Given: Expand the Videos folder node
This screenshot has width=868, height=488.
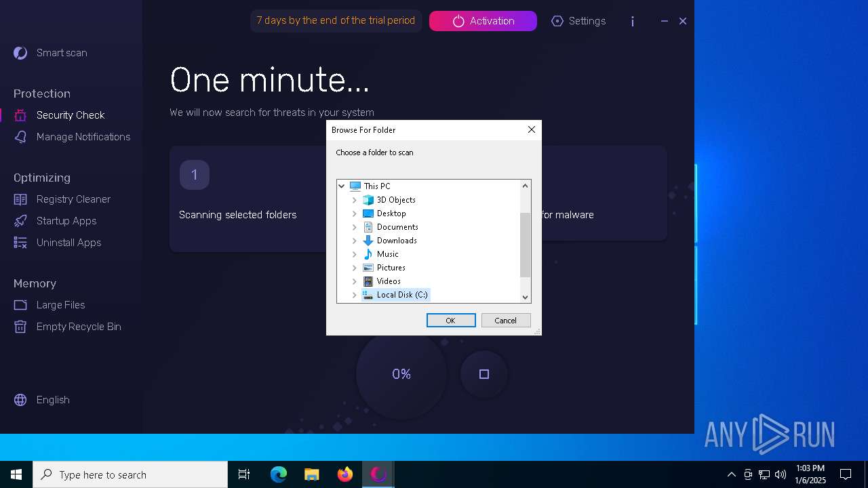Looking at the screenshot, I should pyautogui.click(x=354, y=281).
